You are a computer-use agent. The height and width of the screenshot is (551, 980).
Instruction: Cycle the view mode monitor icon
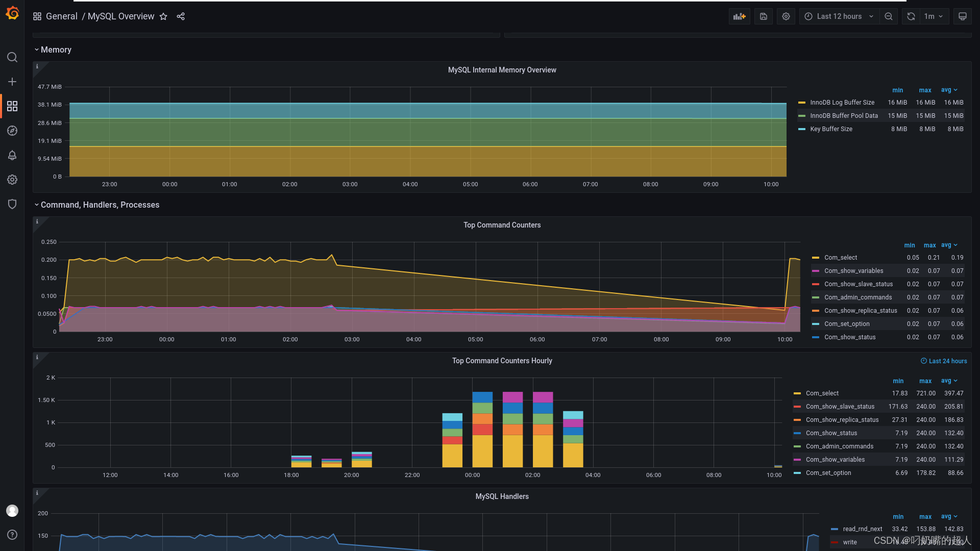click(963, 16)
